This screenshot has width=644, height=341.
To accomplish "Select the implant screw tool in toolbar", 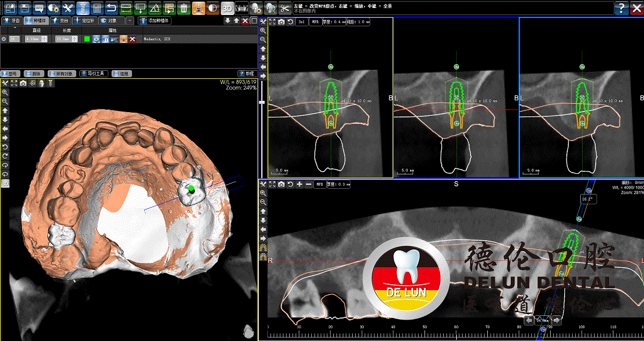I will pyautogui.click(x=83, y=8).
